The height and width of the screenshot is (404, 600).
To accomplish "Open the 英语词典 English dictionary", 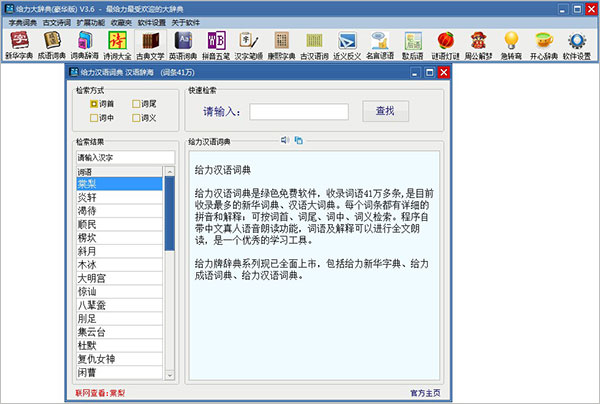I will (183, 46).
